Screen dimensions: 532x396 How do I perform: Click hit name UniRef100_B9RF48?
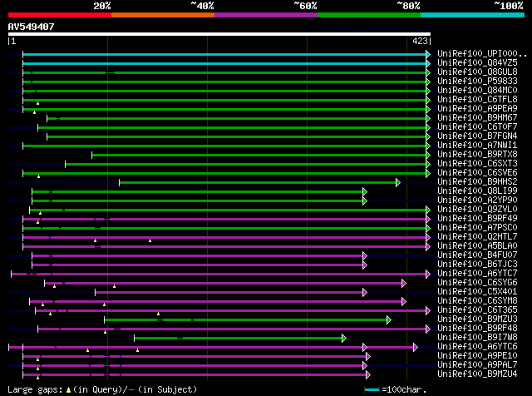click(477, 329)
